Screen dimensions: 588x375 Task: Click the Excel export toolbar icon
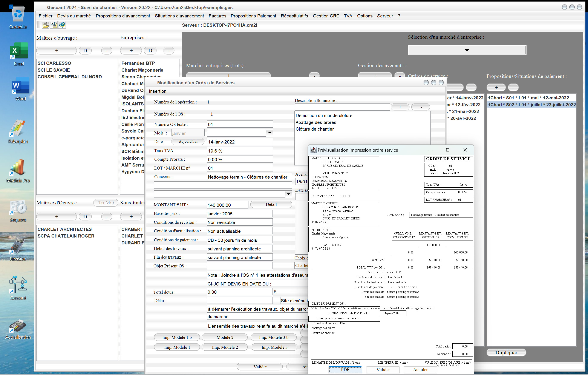pyautogui.click(x=54, y=25)
